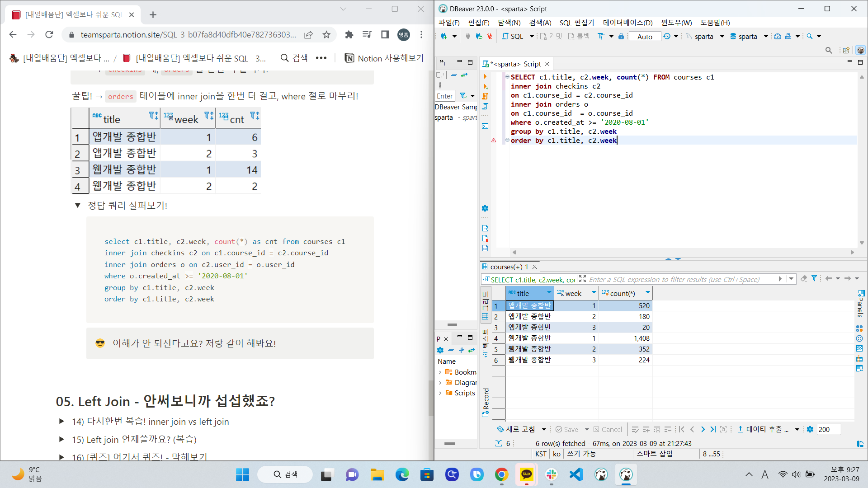Click the blue toolbar search magnifier

810,36
